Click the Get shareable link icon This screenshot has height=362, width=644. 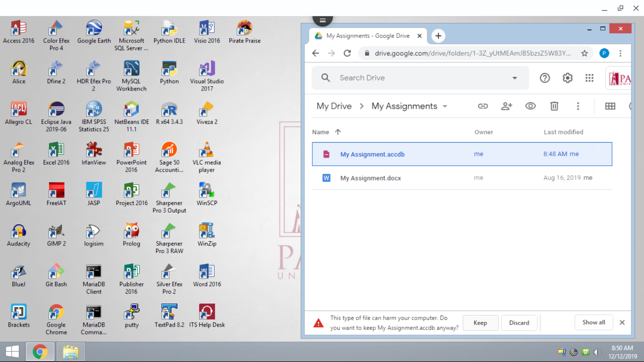[483, 106]
